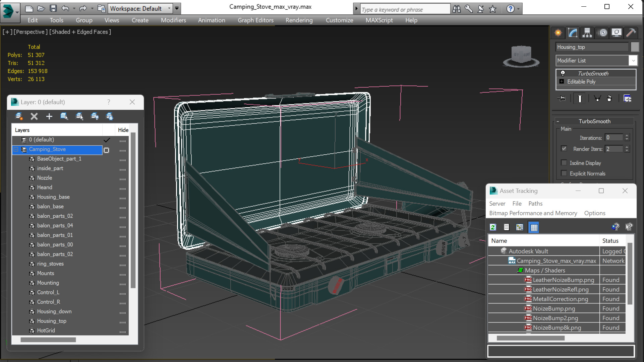Open the Create command panel tab

pyautogui.click(x=558, y=32)
